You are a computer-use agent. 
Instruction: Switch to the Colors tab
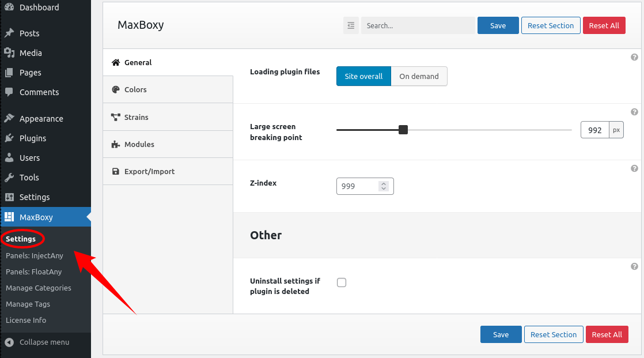pyautogui.click(x=168, y=89)
